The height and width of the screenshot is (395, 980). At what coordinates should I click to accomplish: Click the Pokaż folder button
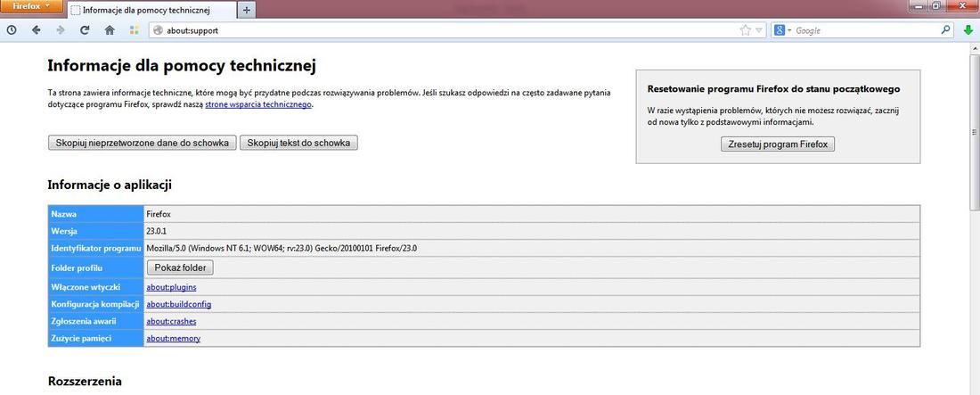180,267
